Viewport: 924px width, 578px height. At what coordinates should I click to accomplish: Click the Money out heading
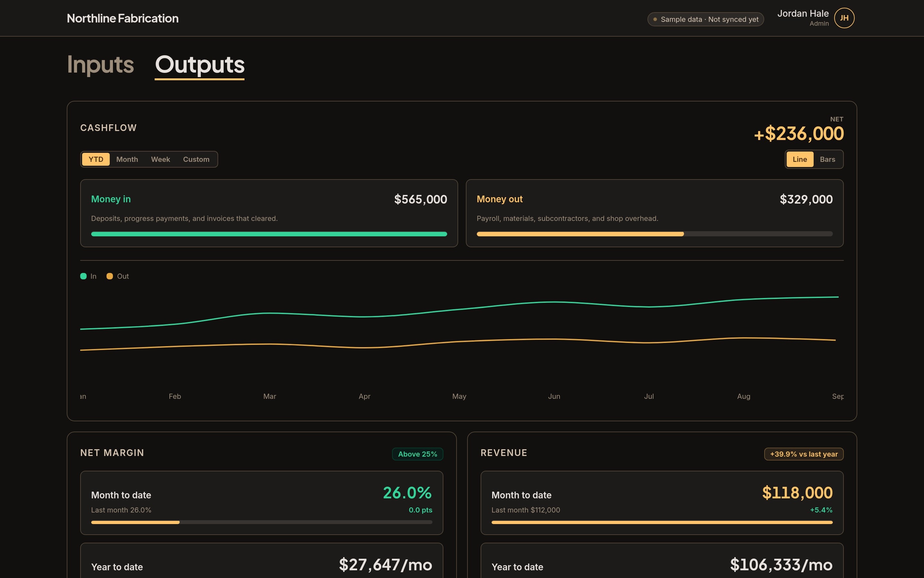tap(500, 199)
